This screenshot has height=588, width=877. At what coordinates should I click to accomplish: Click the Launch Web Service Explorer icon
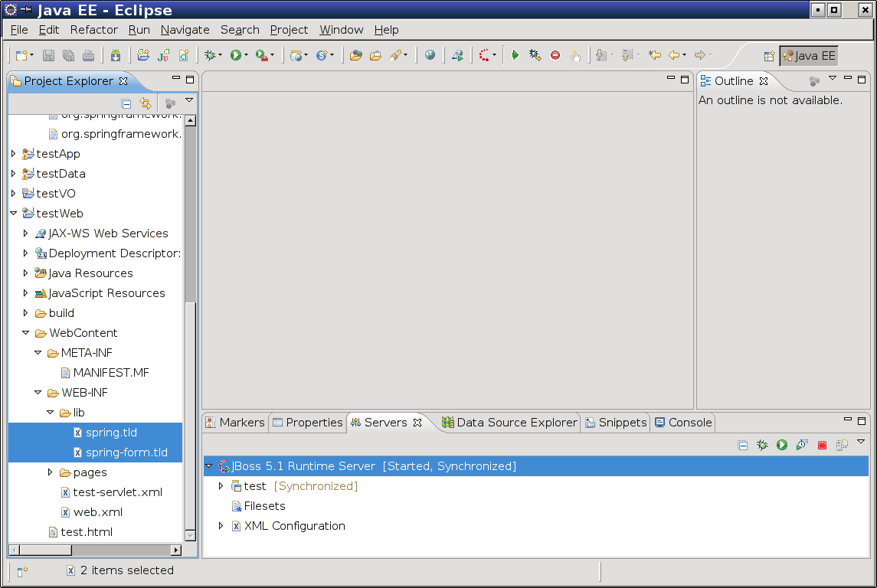(x=457, y=55)
